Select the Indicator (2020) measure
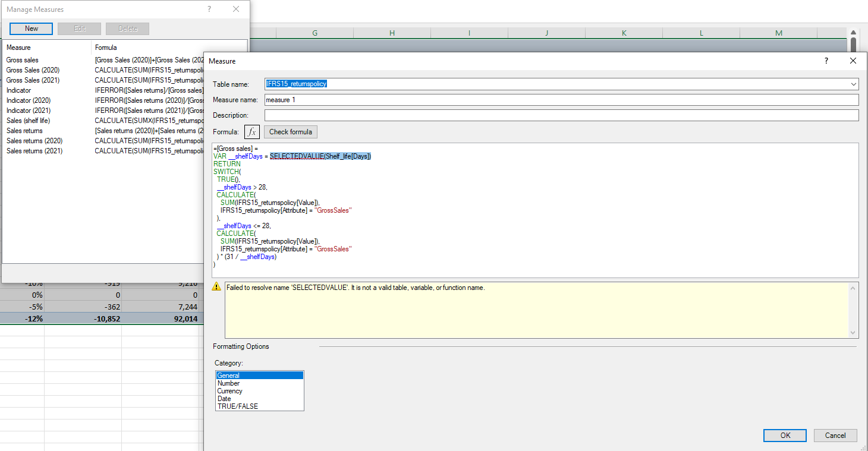Viewport: 868px width, 451px height. (103, 100)
